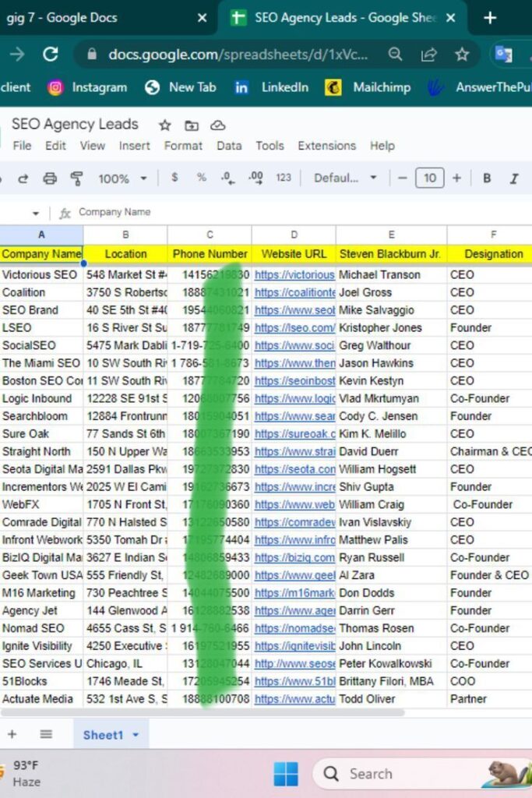Open a new browser tab
532x798 pixels.
point(490,18)
